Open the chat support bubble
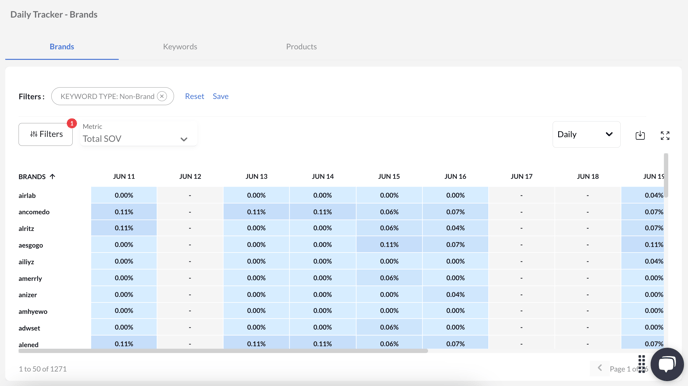 click(x=667, y=364)
